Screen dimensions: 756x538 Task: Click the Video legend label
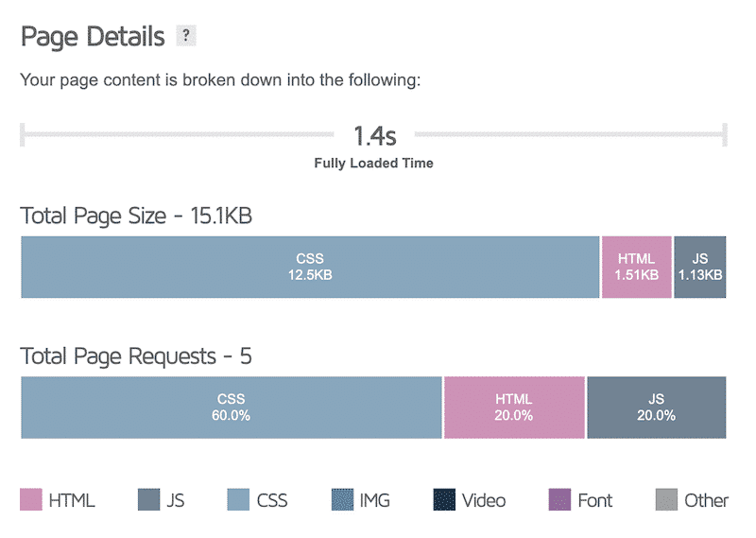[484, 500]
